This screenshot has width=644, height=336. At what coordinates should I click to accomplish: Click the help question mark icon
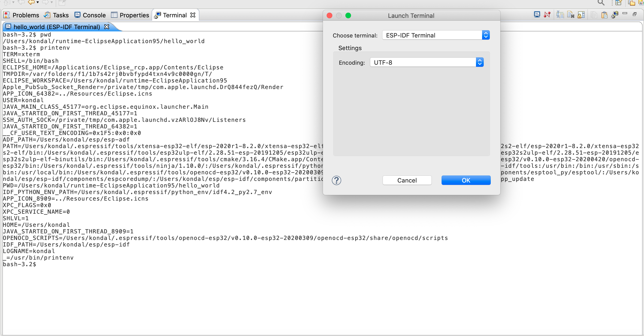pos(336,180)
